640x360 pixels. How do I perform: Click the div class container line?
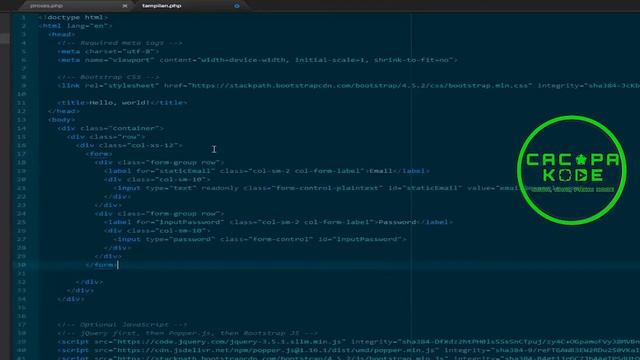tap(111, 129)
